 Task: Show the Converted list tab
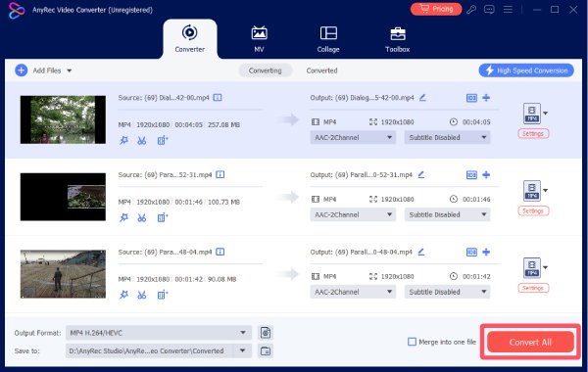point(321,70)
